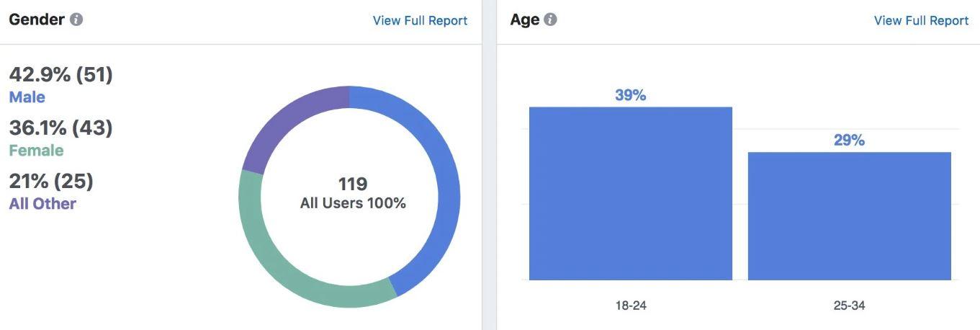Click the 42.9% (51) statistic
This screenshot has height=330, width=980.
click(60, 74)
